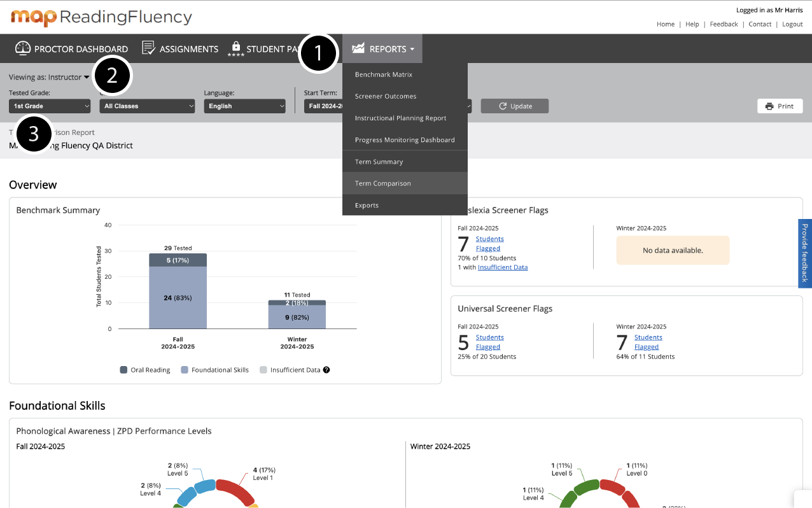Image resolution: width=812 pixels, height=508 pixels.
Task: Open the Insufficient Data link
Action: [503, 267]
